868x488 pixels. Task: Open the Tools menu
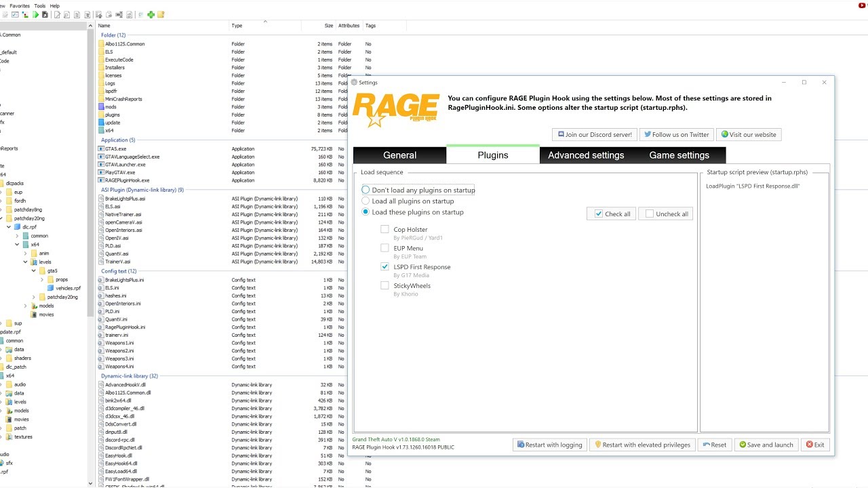click(40, 5)
